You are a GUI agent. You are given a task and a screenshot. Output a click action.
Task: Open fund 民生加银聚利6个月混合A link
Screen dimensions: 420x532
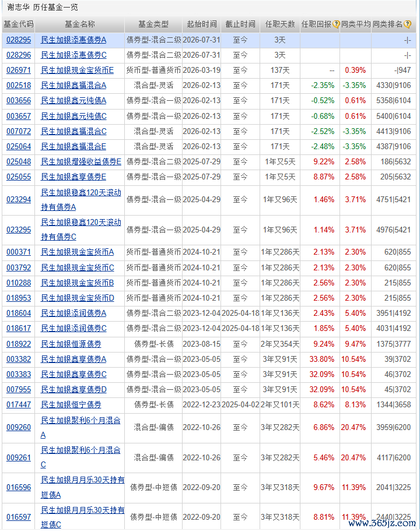80,428
